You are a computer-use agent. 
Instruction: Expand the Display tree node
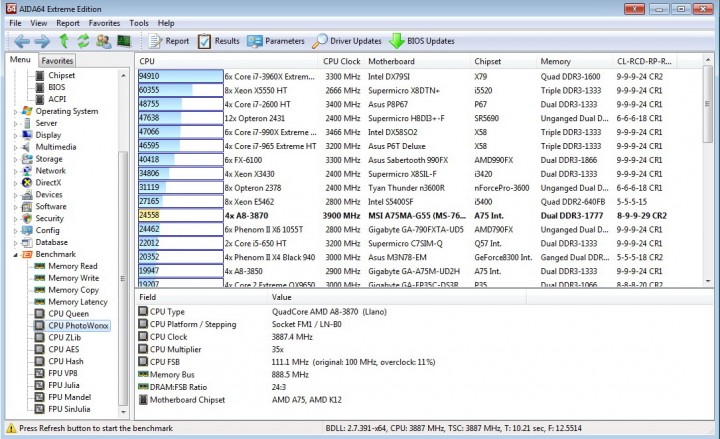coord(16,135)
